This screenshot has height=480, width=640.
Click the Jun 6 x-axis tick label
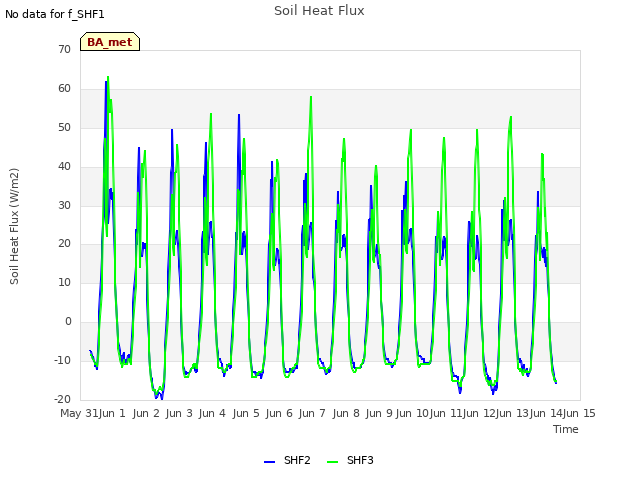tap(279, 413)
